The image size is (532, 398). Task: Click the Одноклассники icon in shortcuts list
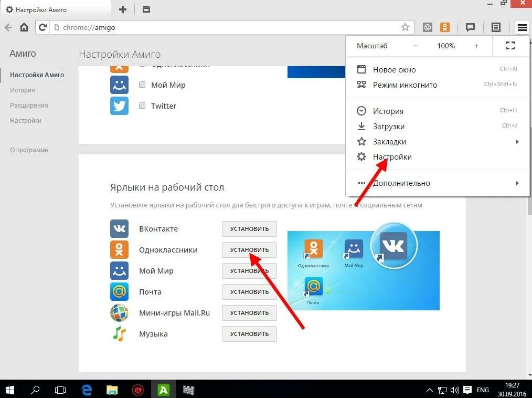pyautogui.click(x=119, y=249)
